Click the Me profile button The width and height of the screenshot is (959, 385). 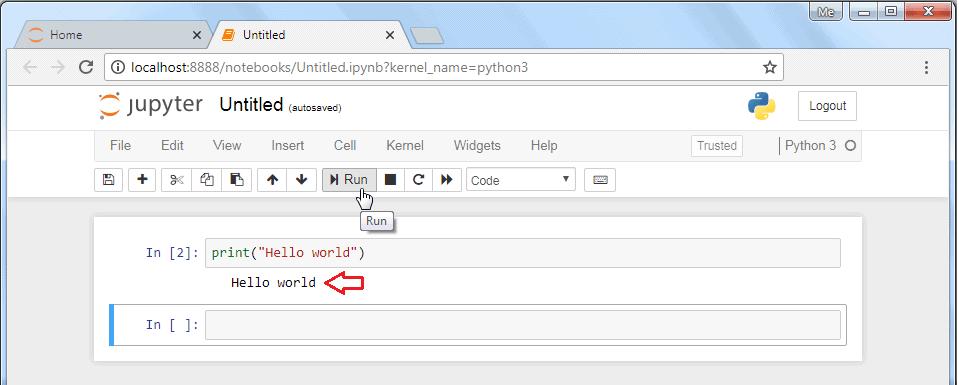click(826, 12)
